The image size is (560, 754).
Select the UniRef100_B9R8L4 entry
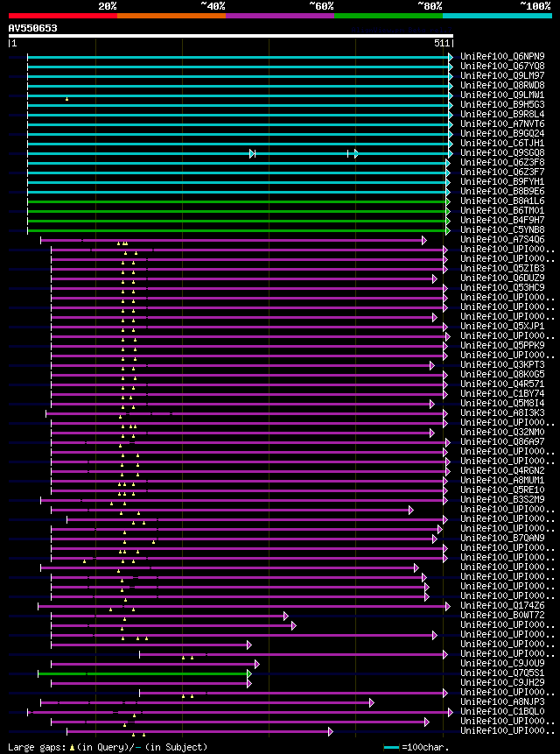point(502,115)
